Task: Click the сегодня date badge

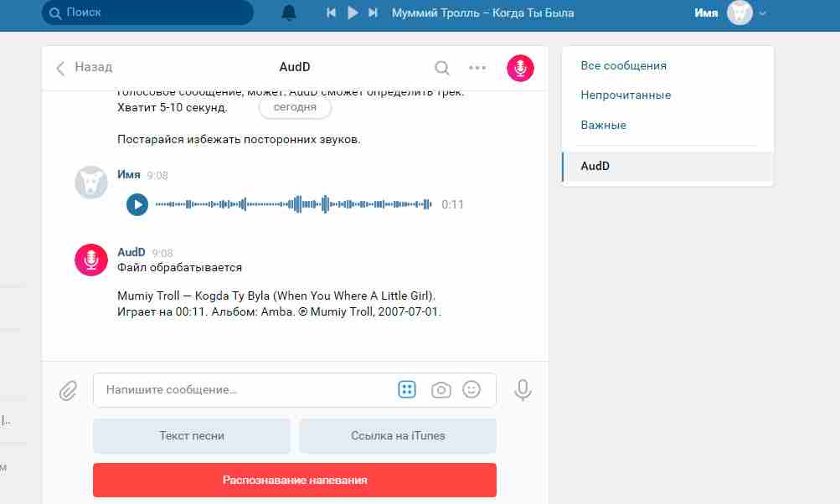Action: point(295,107)
